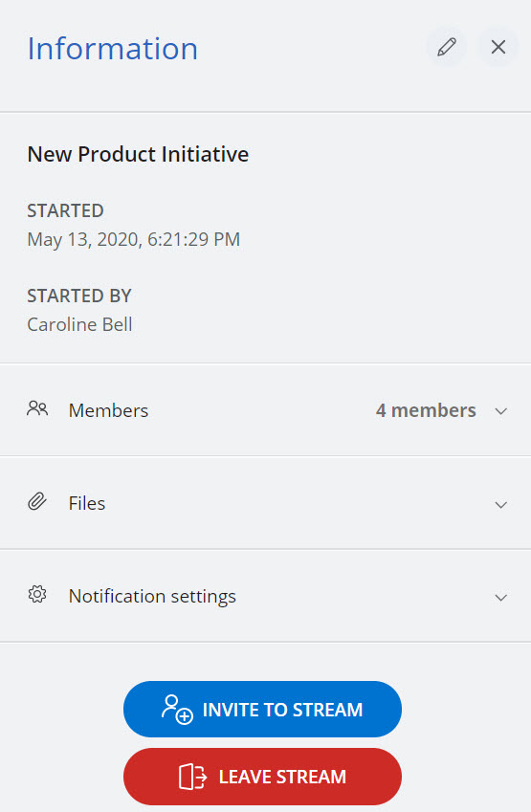Click the Notification settings gear icon
Image resolution: width=531 pixels, height=812 pixels.
point(37,595)
